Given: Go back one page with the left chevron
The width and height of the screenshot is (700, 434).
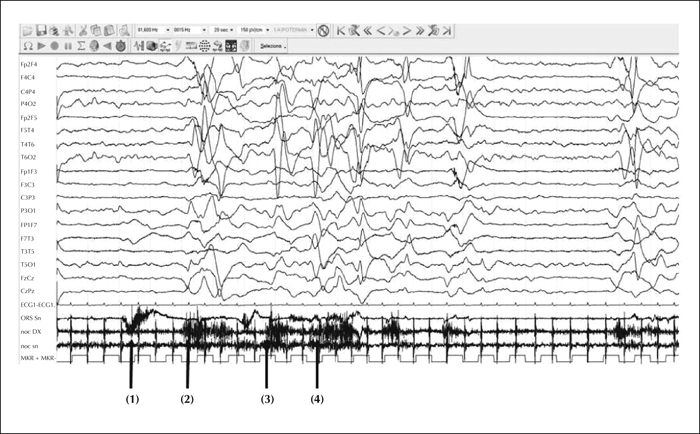Looking at the screenshot, I should [x=381, y=30].
